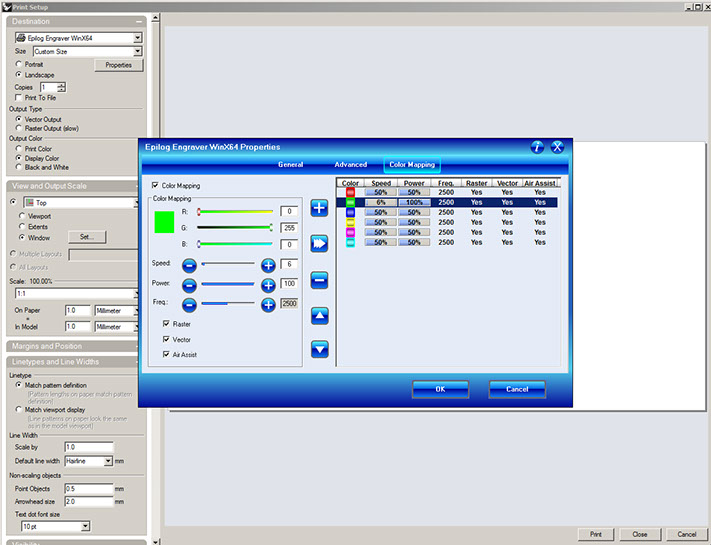Screen dimensions: 711x545
Task: Open the In Model Millimeter units dropdown
Action: click(x=136, y=326)
